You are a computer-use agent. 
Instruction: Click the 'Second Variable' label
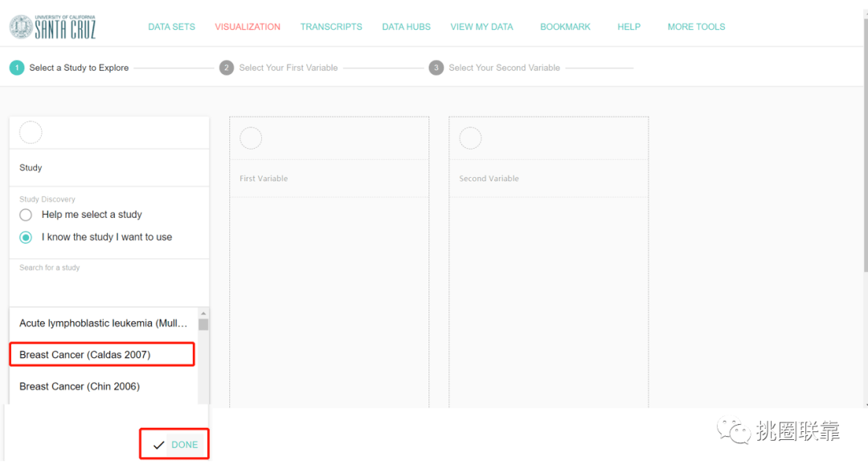489,179
